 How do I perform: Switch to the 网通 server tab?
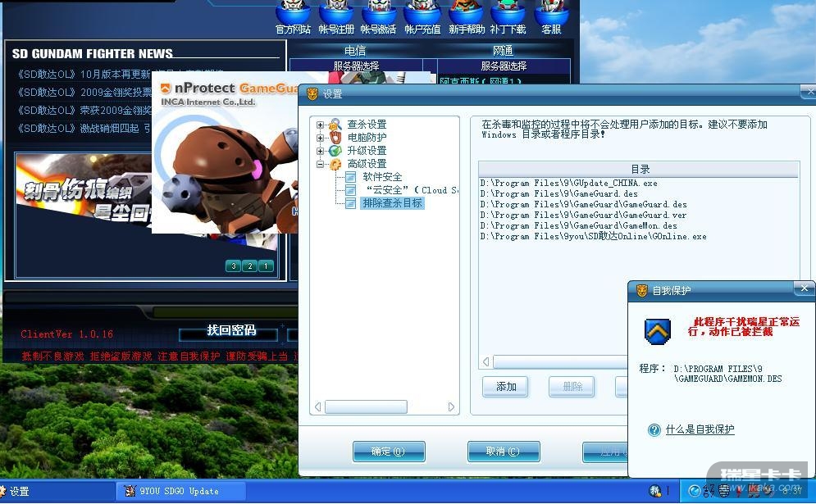(x=503, y=51)
